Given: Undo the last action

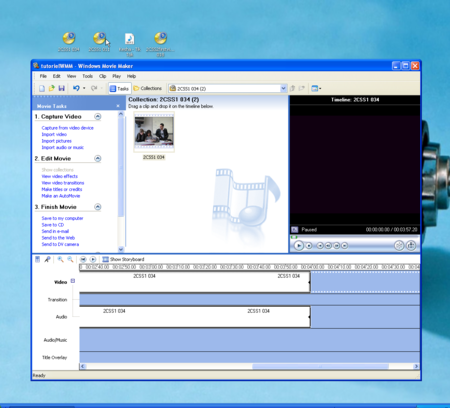Looking at the screenshot, I should coord(76,88).
